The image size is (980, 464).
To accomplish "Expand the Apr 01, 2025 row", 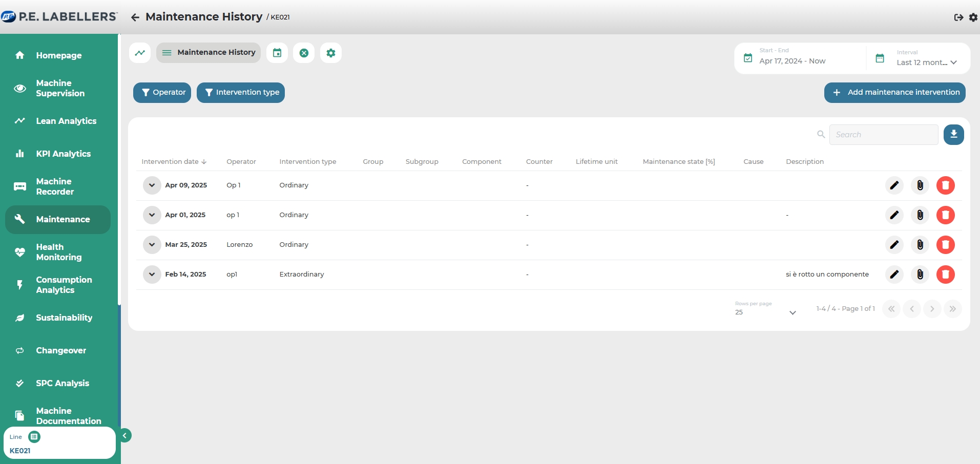I will coord(152,215).
